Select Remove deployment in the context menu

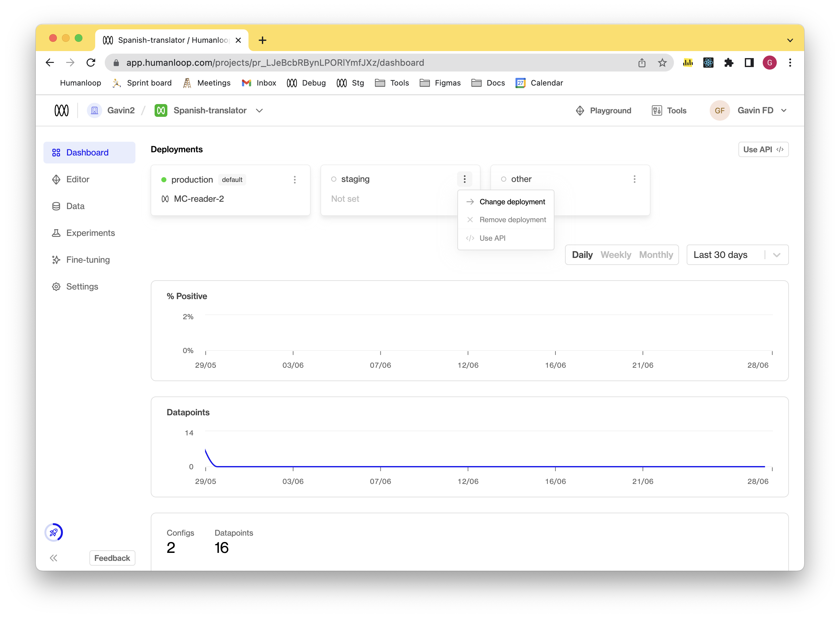click(x=512, y=220)
